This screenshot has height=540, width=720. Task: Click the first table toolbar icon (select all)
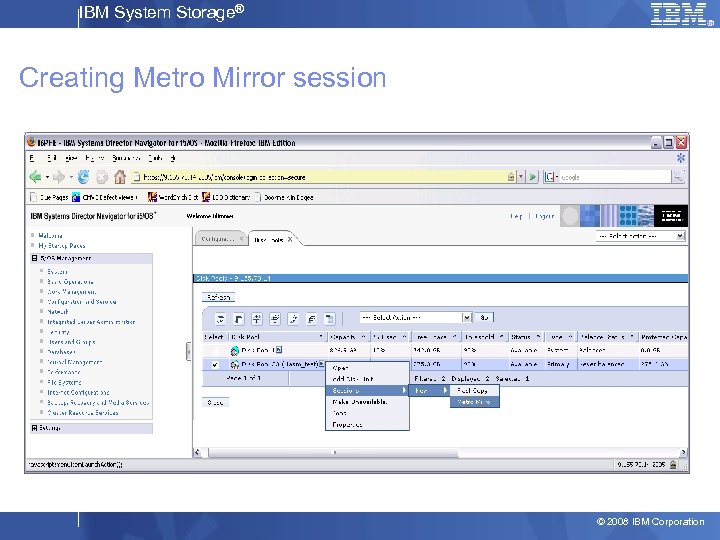(x=221, y=319)
